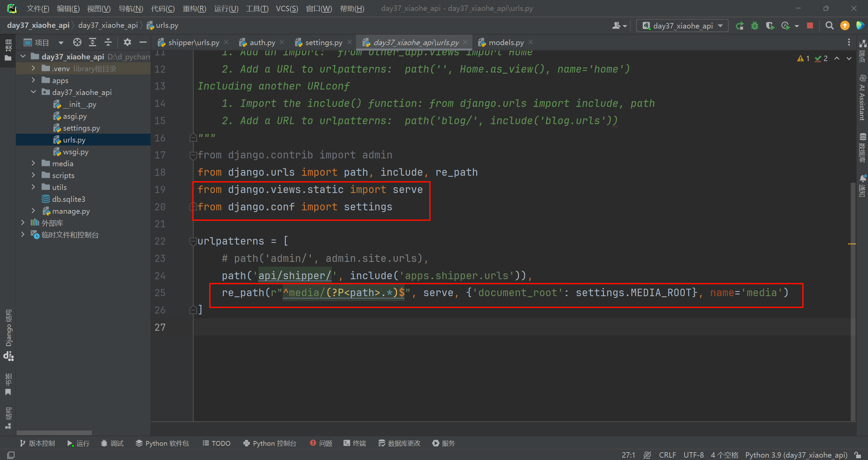Open the Structure tool window

8,418
